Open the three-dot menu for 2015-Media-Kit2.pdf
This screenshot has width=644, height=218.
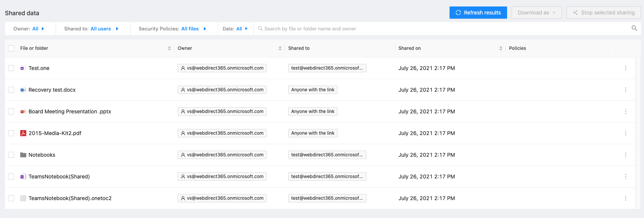[625, 133]
